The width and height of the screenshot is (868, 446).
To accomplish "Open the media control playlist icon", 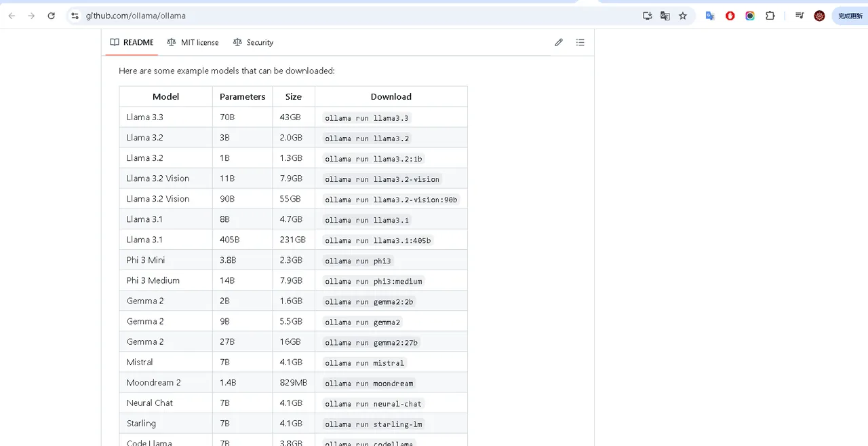I will pos(800,16).
